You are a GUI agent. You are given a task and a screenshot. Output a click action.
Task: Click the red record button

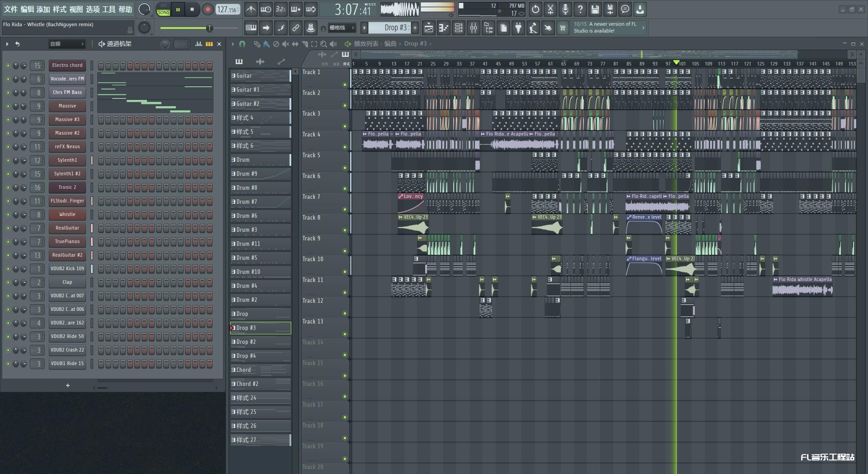208,9
